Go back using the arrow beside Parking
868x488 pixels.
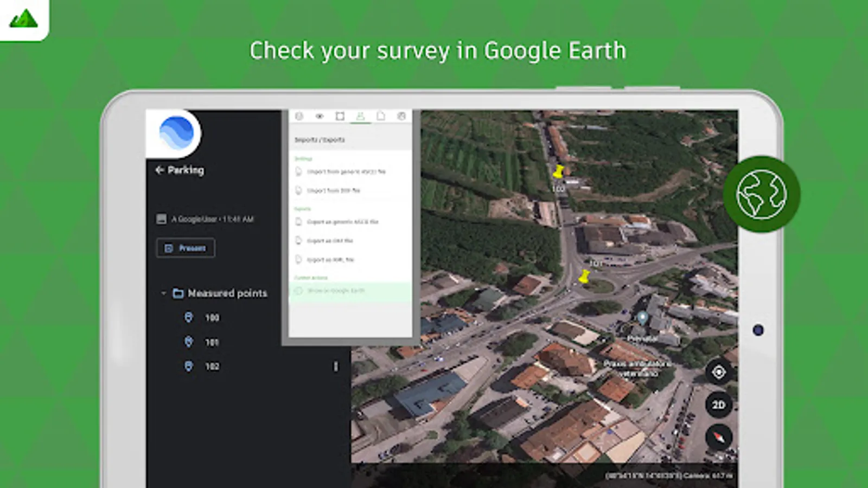click(x=159, y=170)
